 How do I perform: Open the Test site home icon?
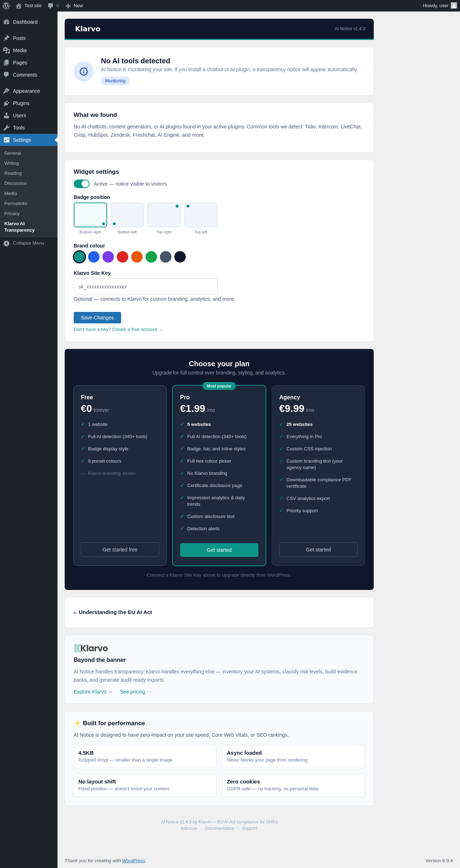coord(19,6)
